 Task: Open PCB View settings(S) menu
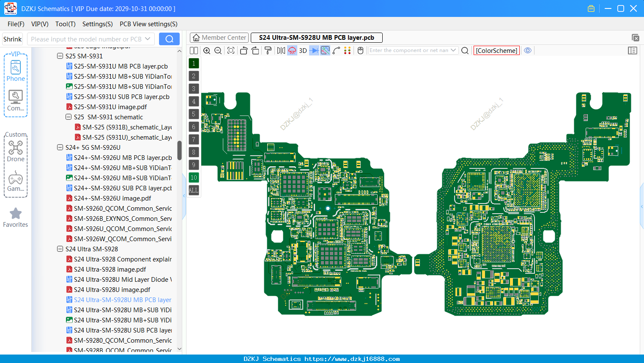click(x=148, y=24)
